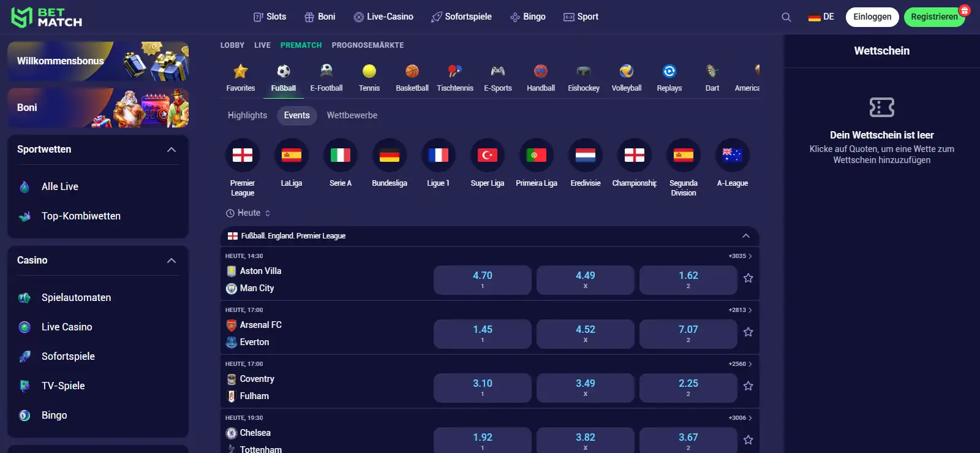Open Alle Live in sidebar

click(x=60, y=187)
